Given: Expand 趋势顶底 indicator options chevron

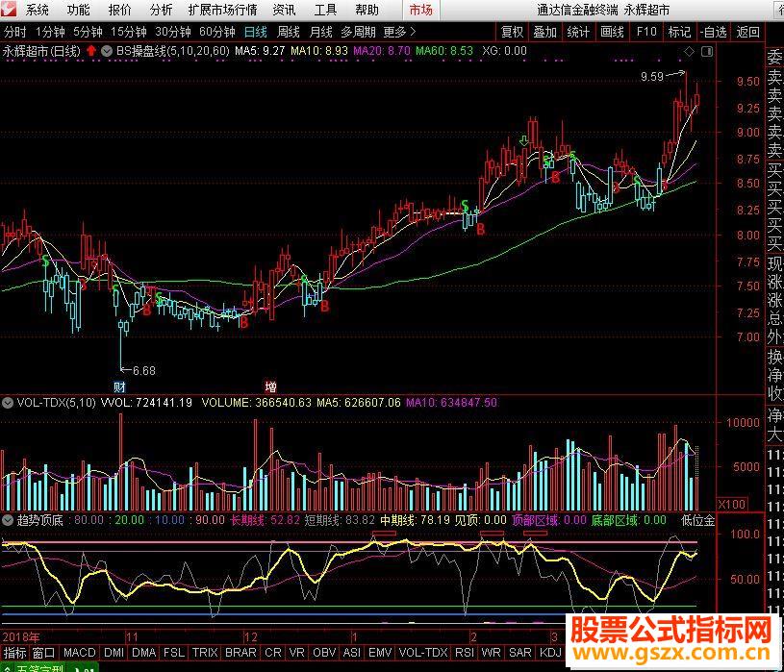Looking at the screenshot, I should pos(8,520).
